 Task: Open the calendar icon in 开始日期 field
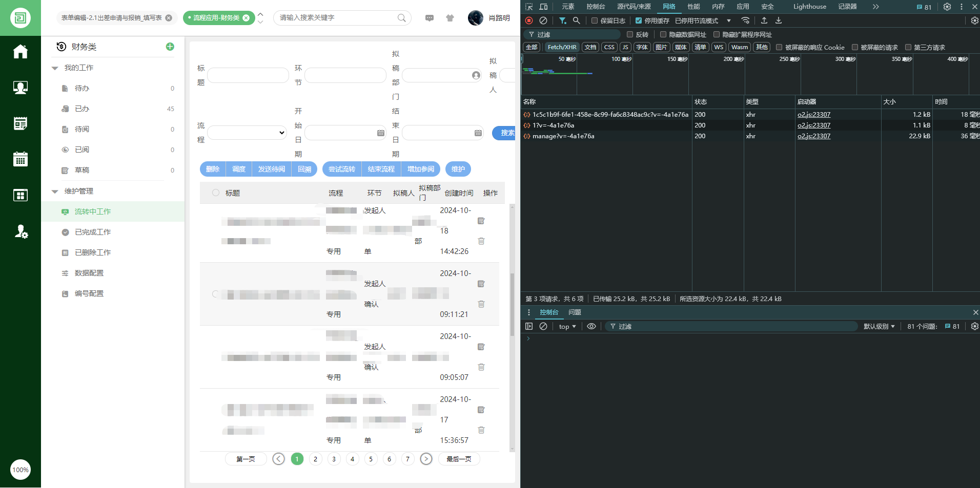381,133
